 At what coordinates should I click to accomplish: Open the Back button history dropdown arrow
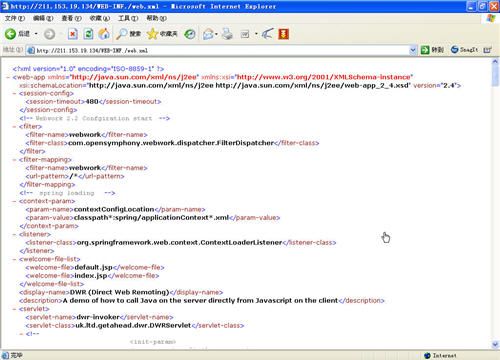click(x=36, y=34)
